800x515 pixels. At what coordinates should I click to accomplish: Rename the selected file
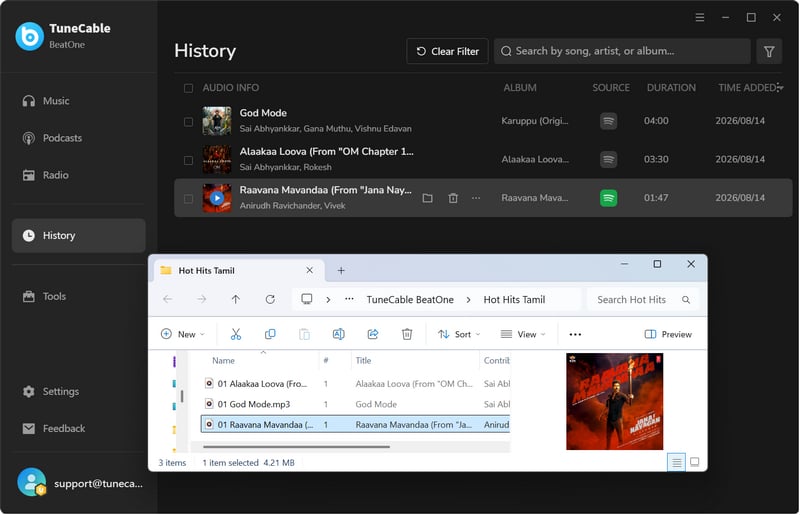click(x=338, y=334)
